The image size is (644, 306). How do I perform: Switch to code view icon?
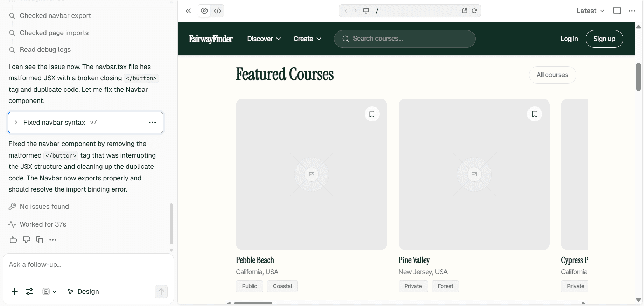pyautogui.click(x=218, y=11)
